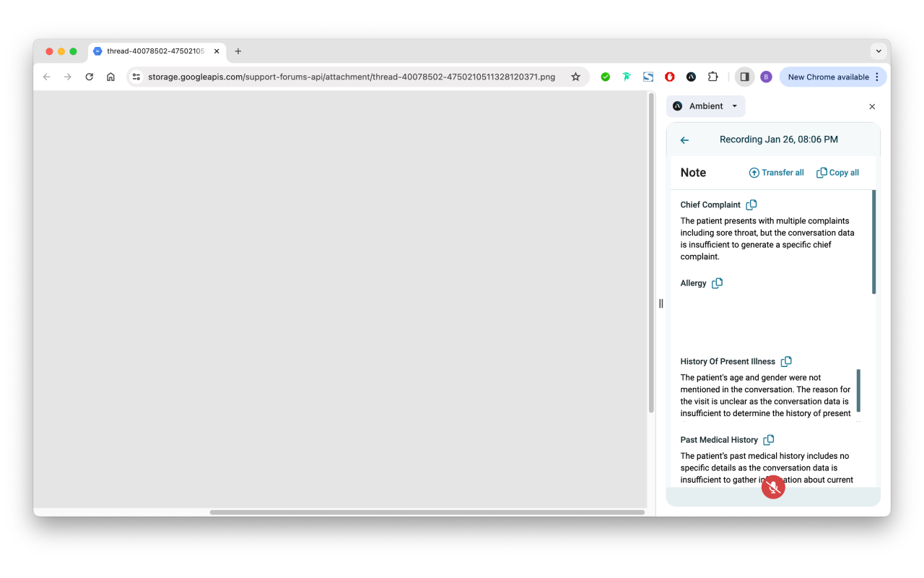
Task: Open the Extensions puzzle icon
Action: point(712,77)
